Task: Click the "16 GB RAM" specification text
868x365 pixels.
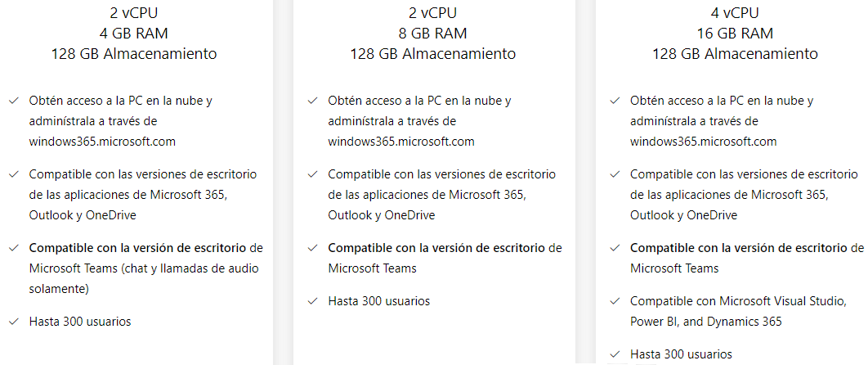Action: (735, 34)
